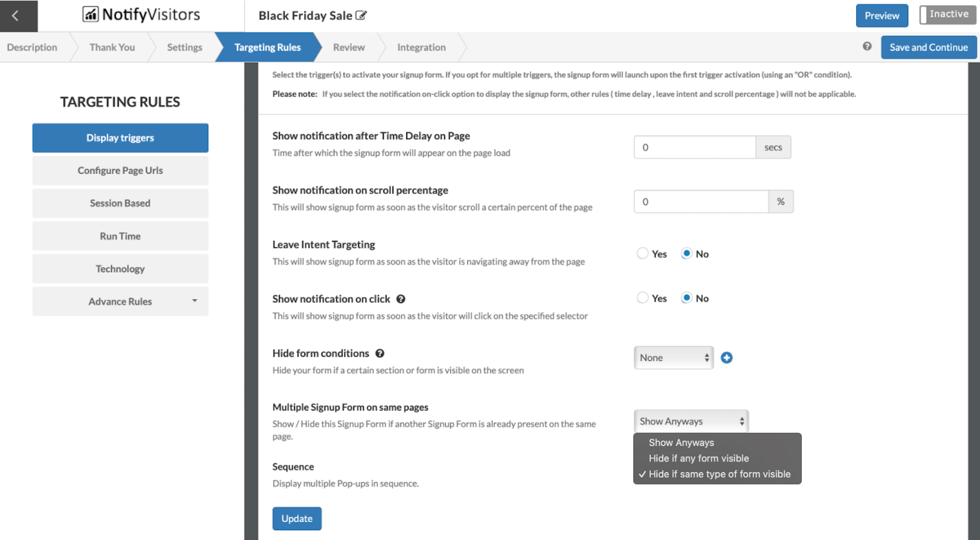Select Yes for Show notification on click

coord(643,298)
